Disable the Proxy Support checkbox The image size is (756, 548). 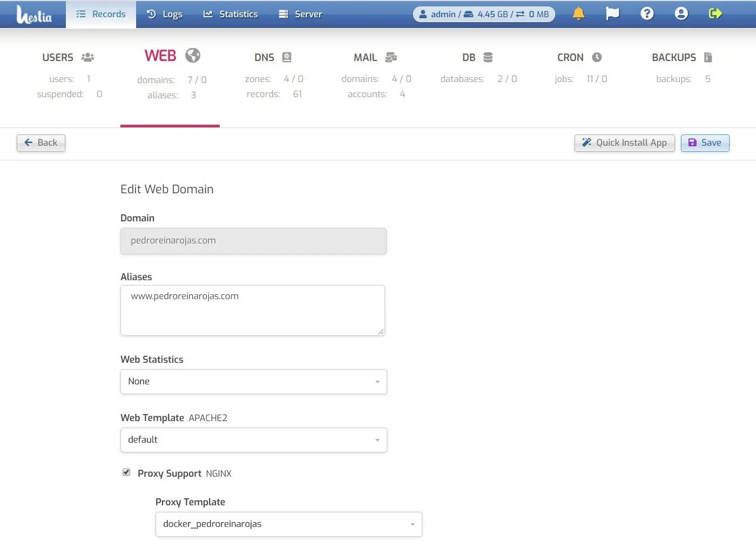(126, 472)
